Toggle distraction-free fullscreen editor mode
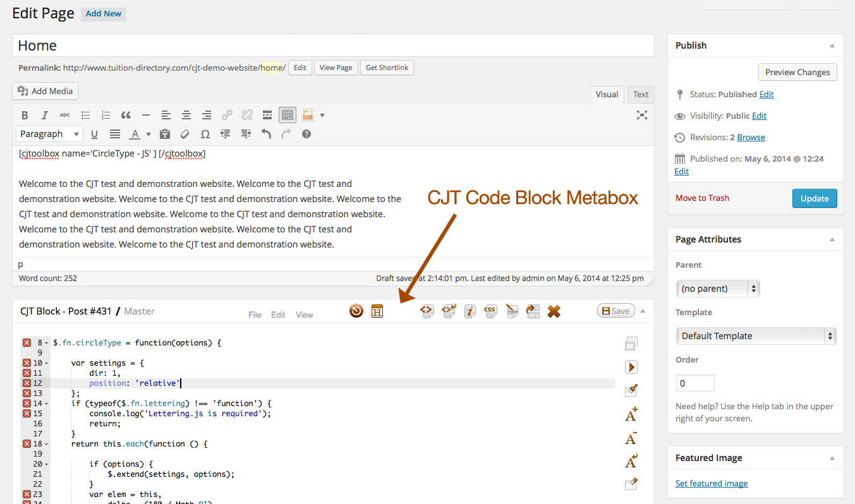This screenshot has width=855, height=504. pyautogui.click(x=641, y=115)
